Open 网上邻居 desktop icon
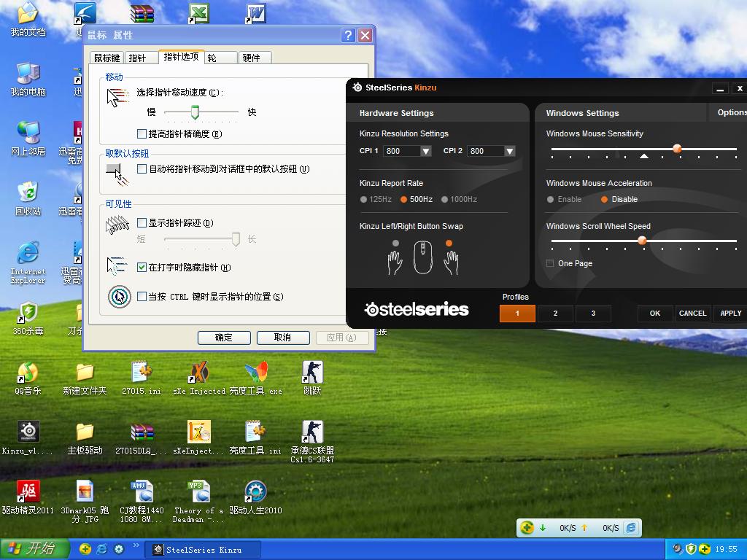Screen dimensions: 747x560 coord(28,139)
